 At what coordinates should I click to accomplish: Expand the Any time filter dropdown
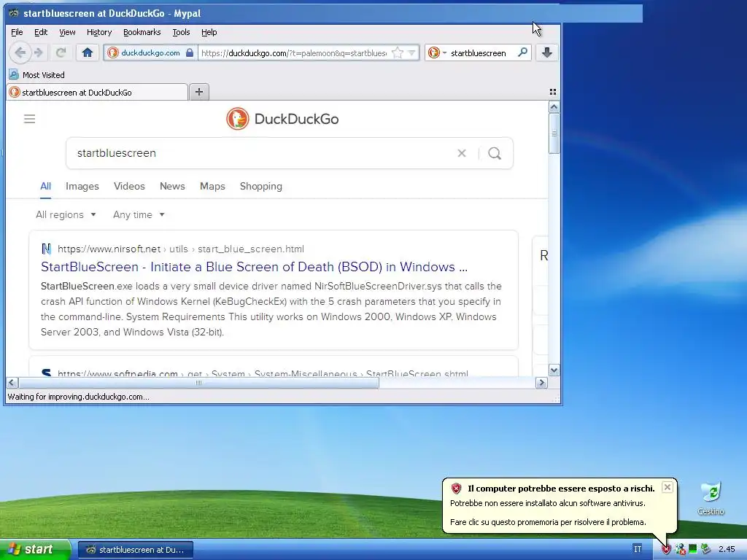(139, 215)
